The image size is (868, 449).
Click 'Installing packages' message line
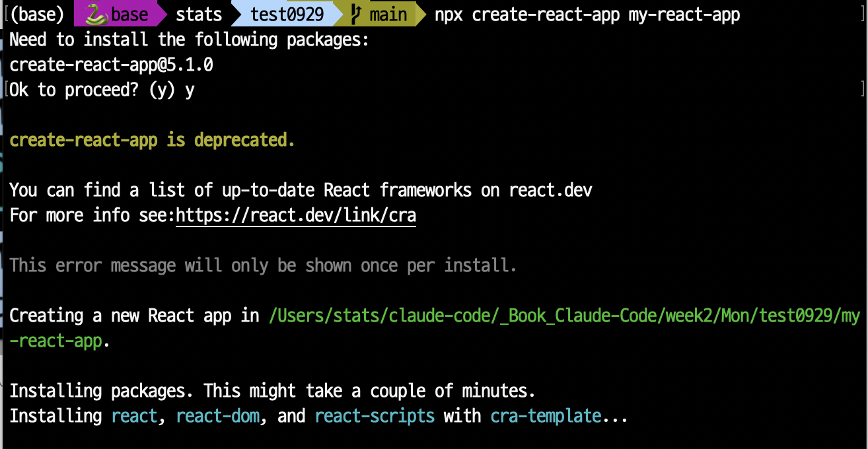pyautogui.click(x=272, y=391)
